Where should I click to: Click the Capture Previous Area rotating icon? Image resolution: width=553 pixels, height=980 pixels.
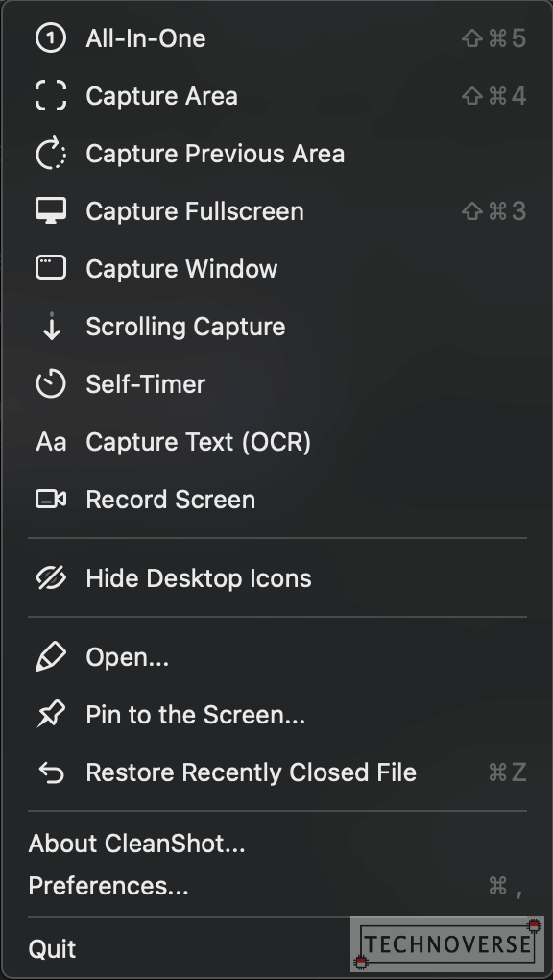click(51, 154)
